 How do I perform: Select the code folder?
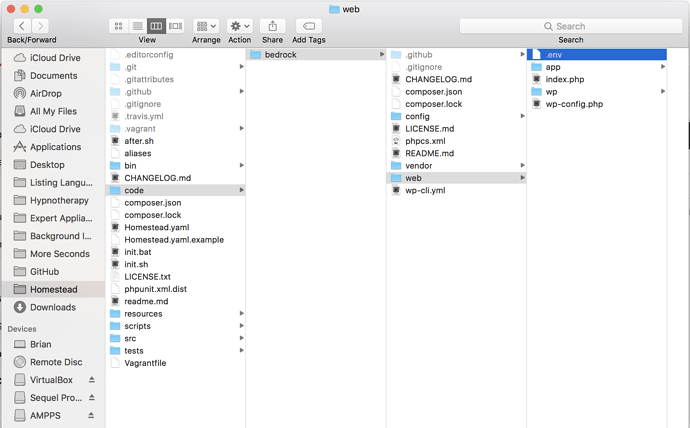(175, 190)
